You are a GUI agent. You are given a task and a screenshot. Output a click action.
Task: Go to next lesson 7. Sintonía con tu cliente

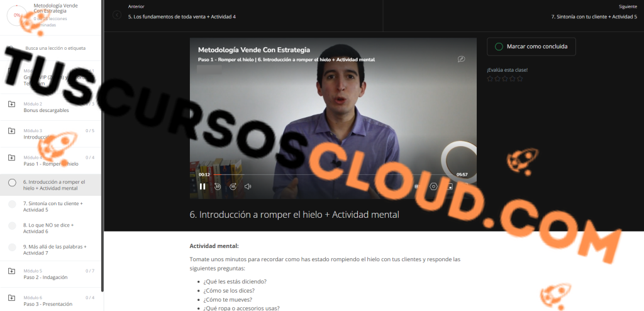click(594, 17)
